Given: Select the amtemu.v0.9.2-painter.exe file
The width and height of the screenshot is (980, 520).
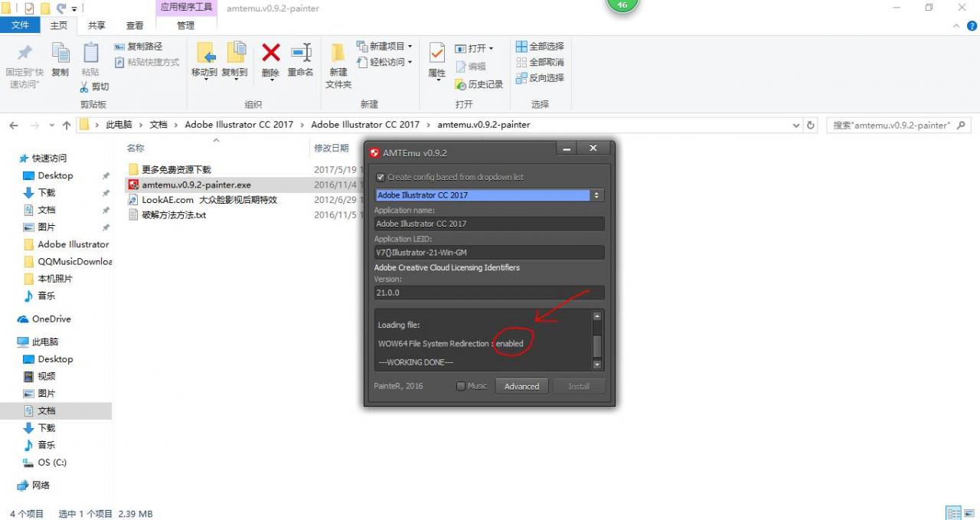Looking at the screenshot, I should point(196,185).
